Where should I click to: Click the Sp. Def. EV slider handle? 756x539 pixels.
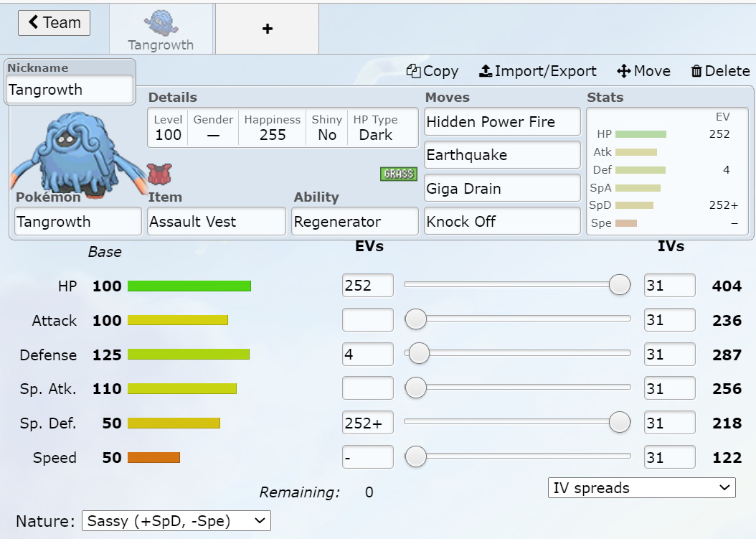click(620, 422)
